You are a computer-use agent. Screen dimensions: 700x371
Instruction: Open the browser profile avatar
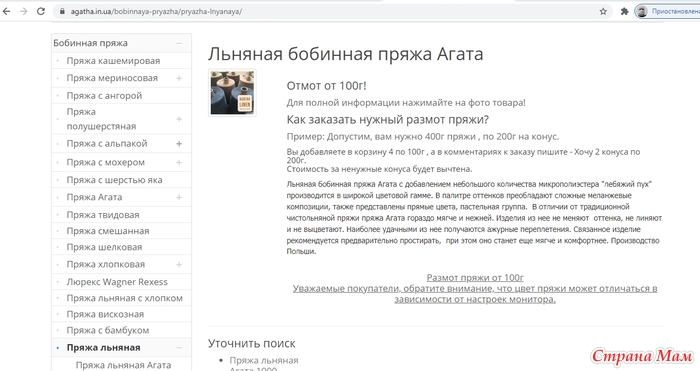pyautogui.click(x=642, y=12)
